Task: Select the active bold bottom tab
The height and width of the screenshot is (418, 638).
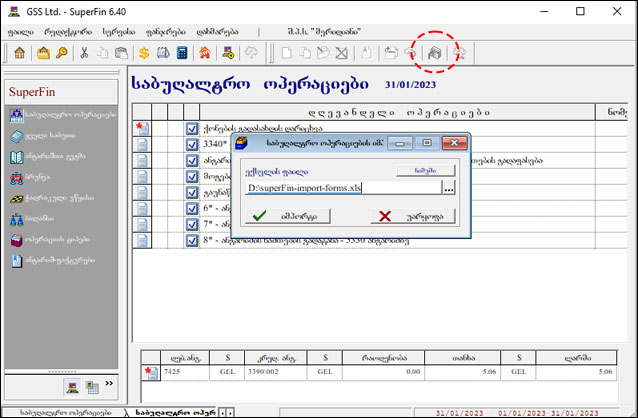Action: tap(174, 412)
